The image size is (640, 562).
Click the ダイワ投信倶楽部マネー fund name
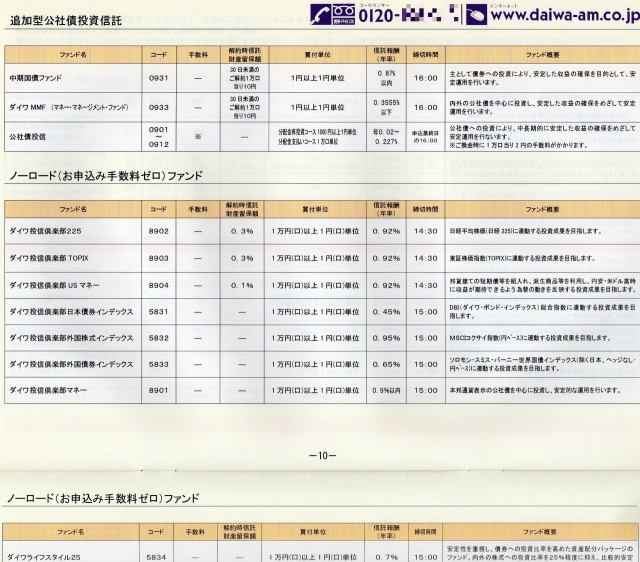[x=48, y=390]
